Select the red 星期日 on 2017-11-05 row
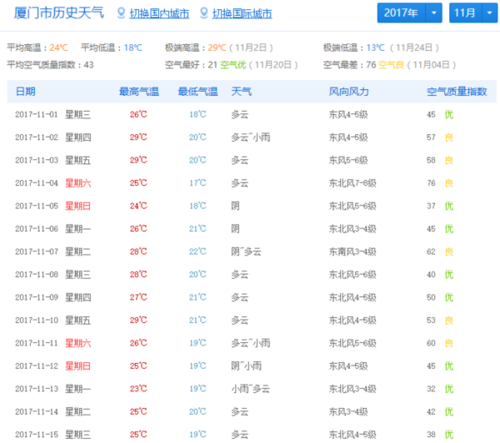 [x=78, y=206]
